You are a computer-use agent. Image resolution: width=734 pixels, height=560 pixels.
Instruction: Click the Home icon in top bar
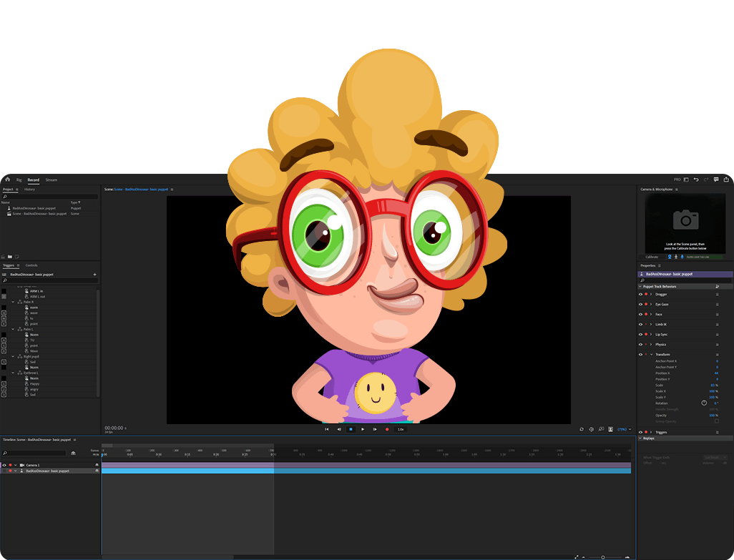(7, 180)
